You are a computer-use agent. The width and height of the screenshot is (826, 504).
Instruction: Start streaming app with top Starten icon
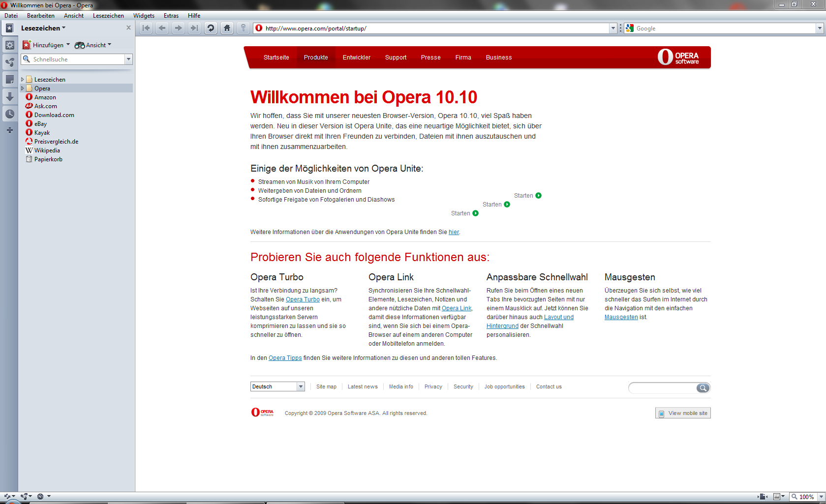539,195
